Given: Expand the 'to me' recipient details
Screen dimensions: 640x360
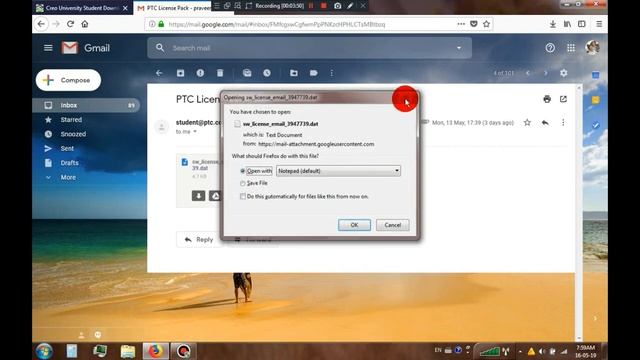Looking at the screenshot, I should click(x=195, y=131).
